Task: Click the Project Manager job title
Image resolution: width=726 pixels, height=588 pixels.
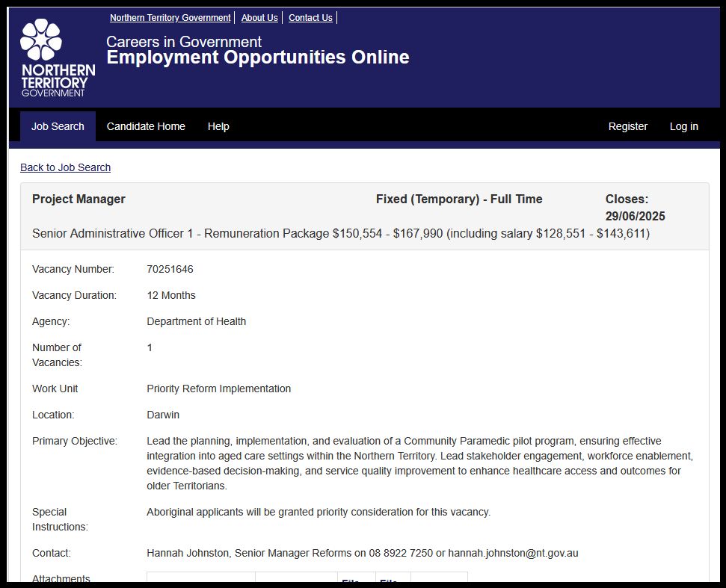Action: [79, 199]
